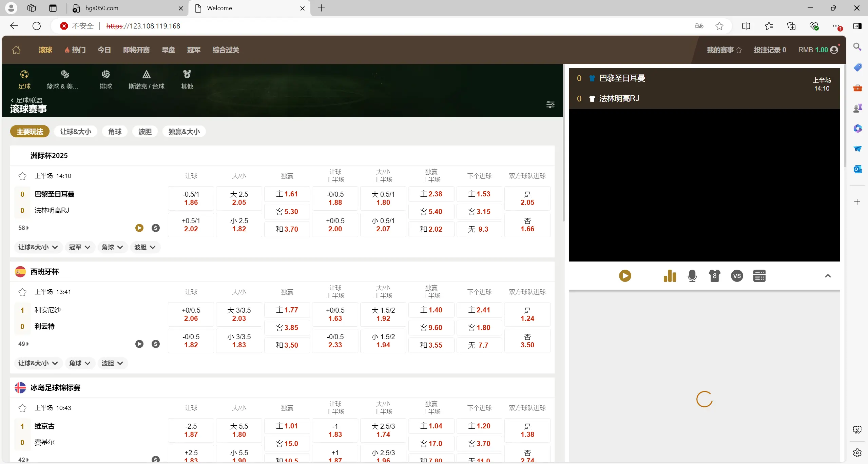Select the 独赢&大小 filter pill
This screenshot has width=868, height=464.
click(184, 132)
